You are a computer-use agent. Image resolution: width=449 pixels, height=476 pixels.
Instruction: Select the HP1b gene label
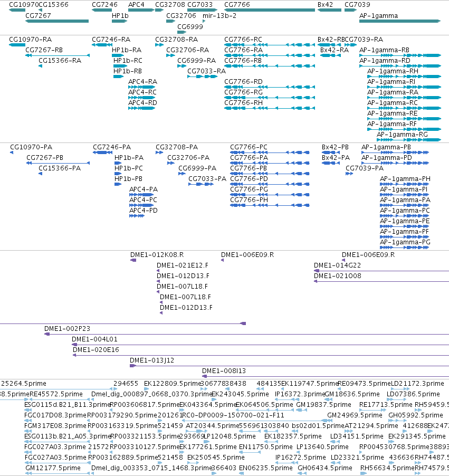click(120, 15)
